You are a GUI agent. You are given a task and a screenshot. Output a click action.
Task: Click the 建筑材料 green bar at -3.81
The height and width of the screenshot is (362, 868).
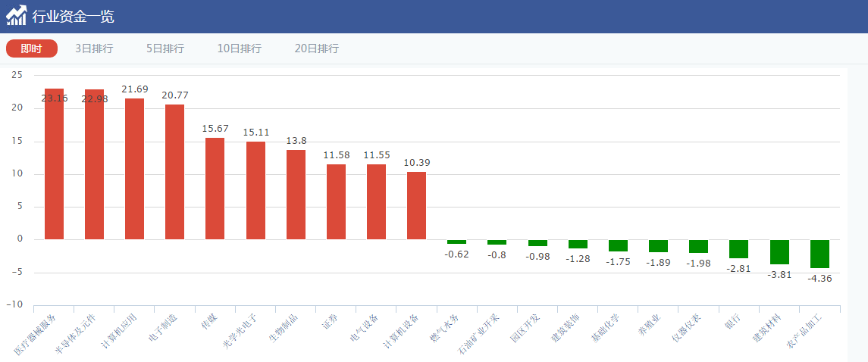pyautogui.click(x=779, y=251)
